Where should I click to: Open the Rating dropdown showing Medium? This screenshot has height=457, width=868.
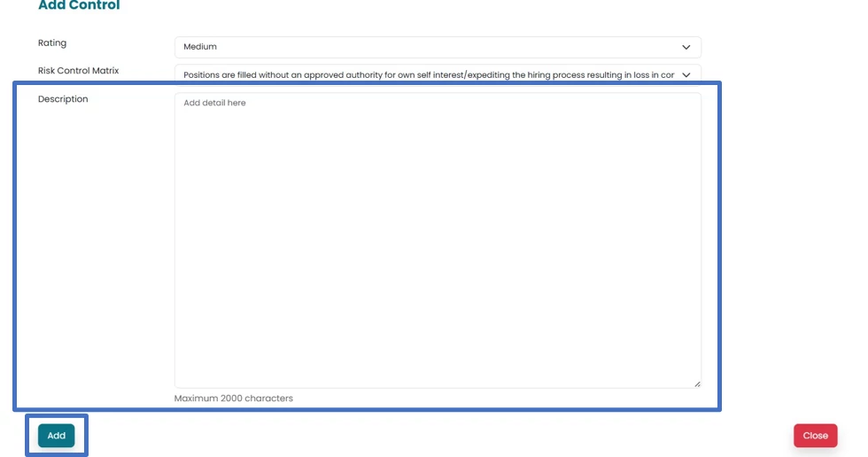[x=438, y=47]
